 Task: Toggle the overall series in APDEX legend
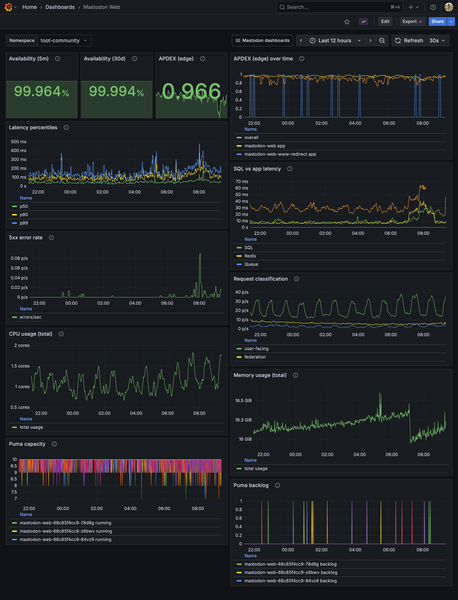pos(251,137)
